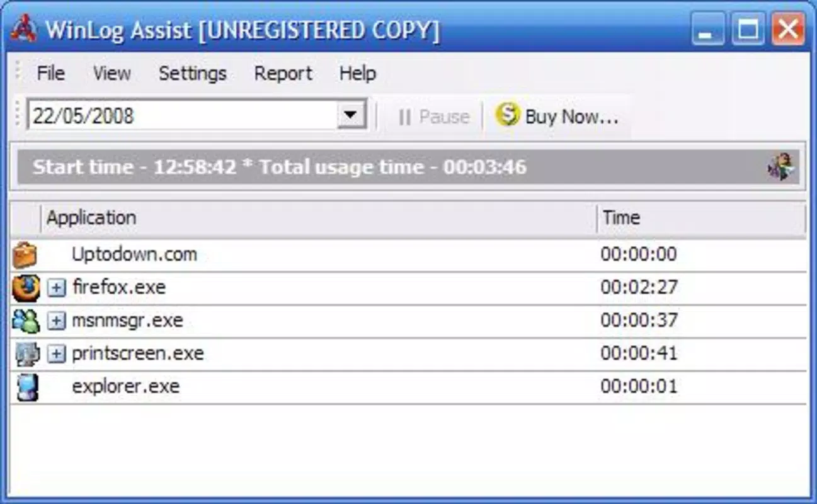The image size is (817, 504).
Task: Click the Firefox icon in the application list
Action: (26, 288)
